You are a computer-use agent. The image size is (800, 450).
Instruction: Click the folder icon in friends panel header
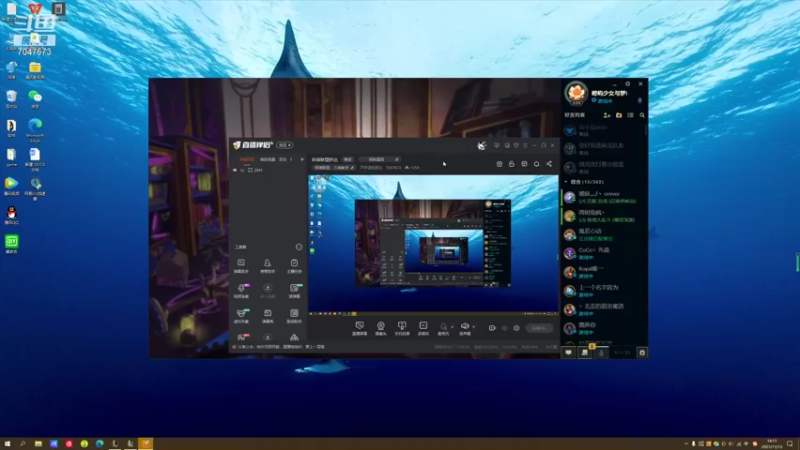click(619, 115)
